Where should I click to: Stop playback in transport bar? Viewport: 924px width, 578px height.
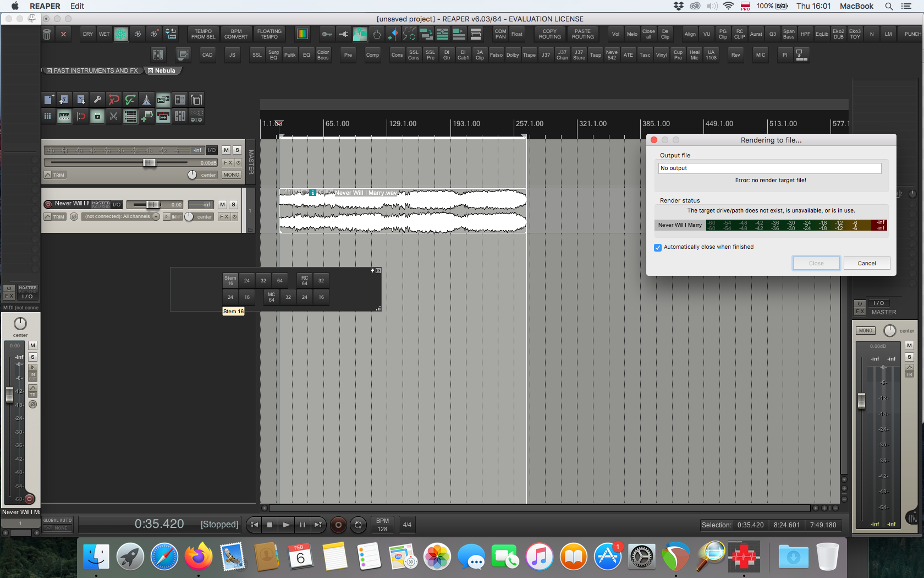click(x=269, y=525)
